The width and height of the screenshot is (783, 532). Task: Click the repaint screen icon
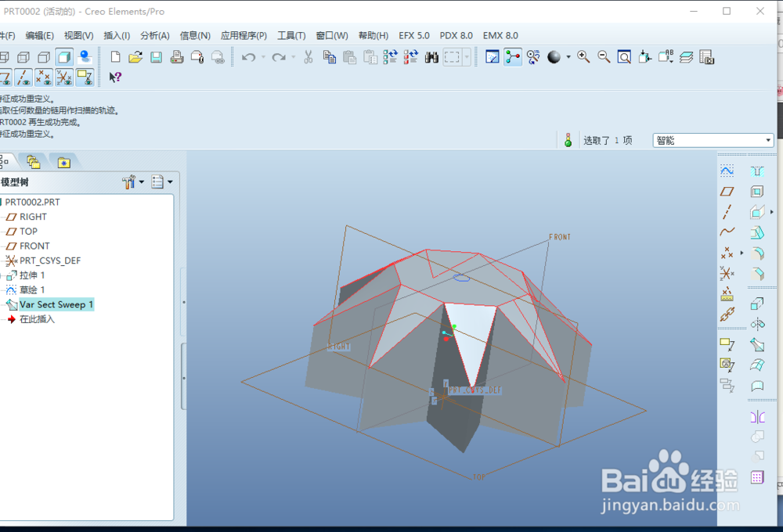[x=493, y=57]
